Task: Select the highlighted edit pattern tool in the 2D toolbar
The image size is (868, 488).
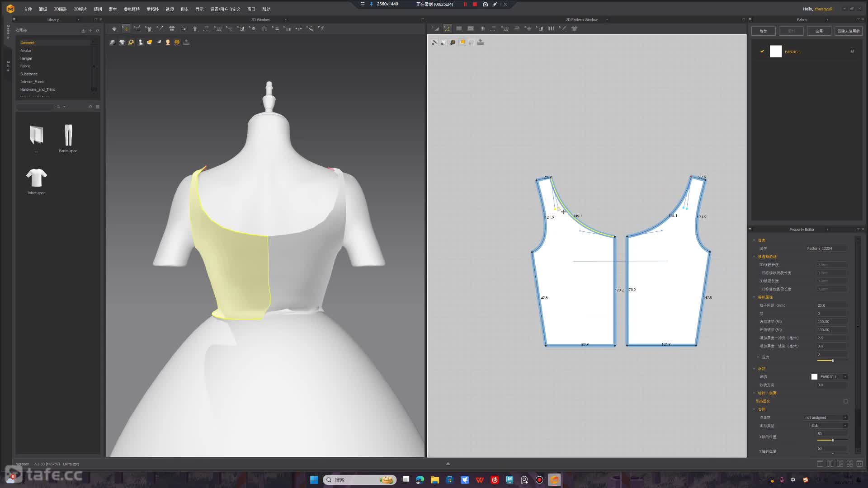Action: (x=447, y=28)
